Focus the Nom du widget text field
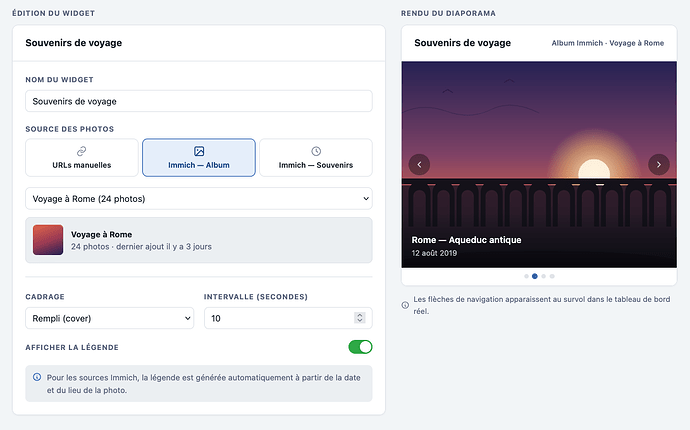This screenshot has width=690, height=430. pos(199,101)
